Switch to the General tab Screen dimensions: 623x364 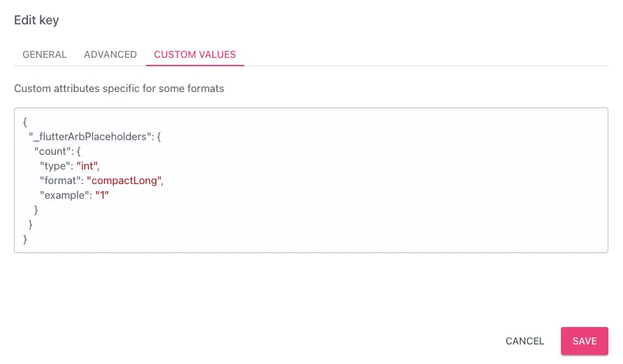pyautogui.click(x=45, y=54)
